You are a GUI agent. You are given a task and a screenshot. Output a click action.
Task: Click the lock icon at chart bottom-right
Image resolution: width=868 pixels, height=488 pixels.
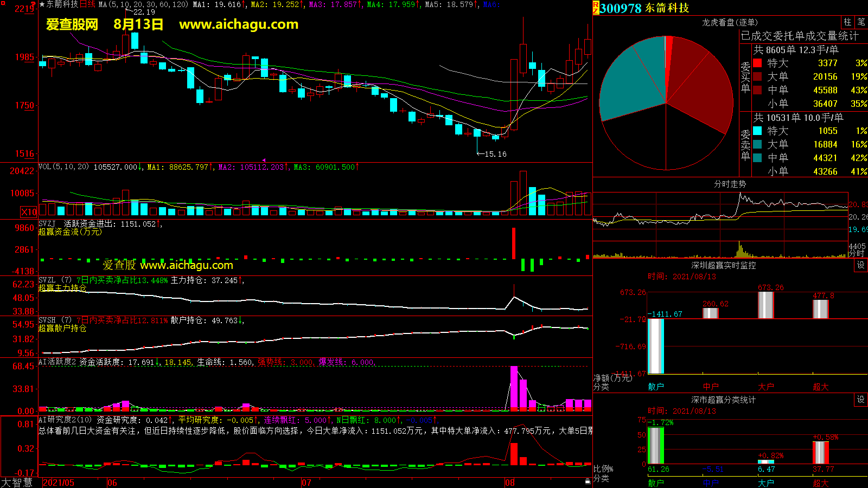click(588, 481)
